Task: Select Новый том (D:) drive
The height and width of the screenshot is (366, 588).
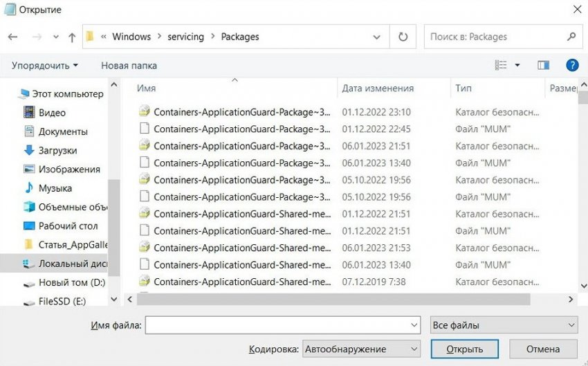Action: pyautogui.click(x=71, y=282)
